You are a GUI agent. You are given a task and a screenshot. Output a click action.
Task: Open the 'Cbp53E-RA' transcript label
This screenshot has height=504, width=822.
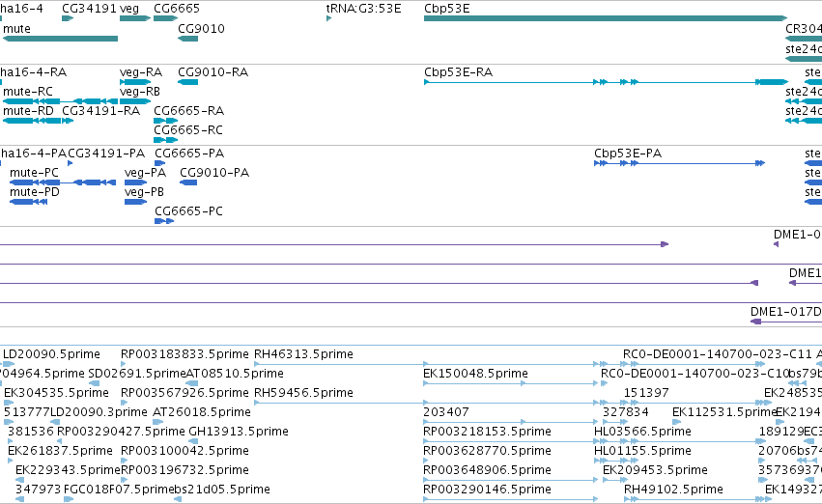pyautogui.click(x=458, y=72)
